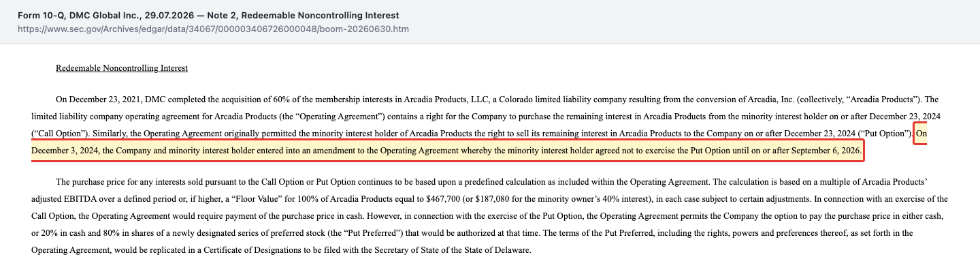Open the sec.gov Archives URL below title
The image size is (980, 274).
click(x=213, y=29)
